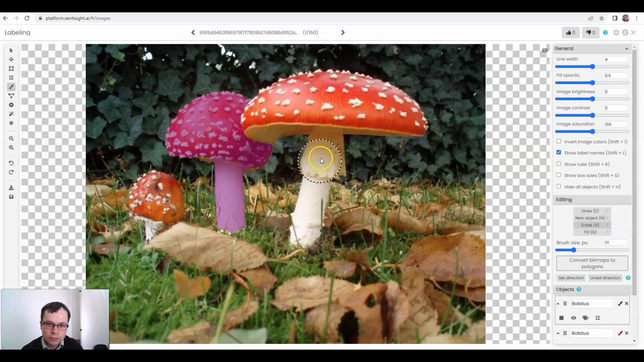644x362 pixels.
Task: Enable Show ruler option
Action: click(x=558, y=164)
